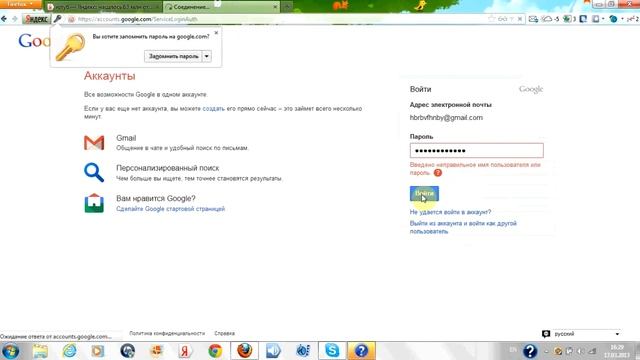Image resolution: width=640 pixels, height=360 pixels.
Task: Click the personalized search magnifier icon
Action: [x=94, y=172]
